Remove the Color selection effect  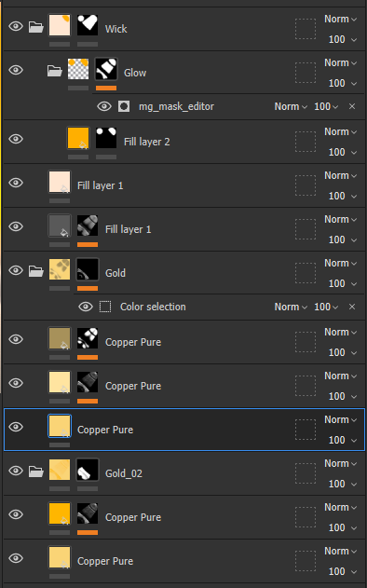(x=352, y=307)
